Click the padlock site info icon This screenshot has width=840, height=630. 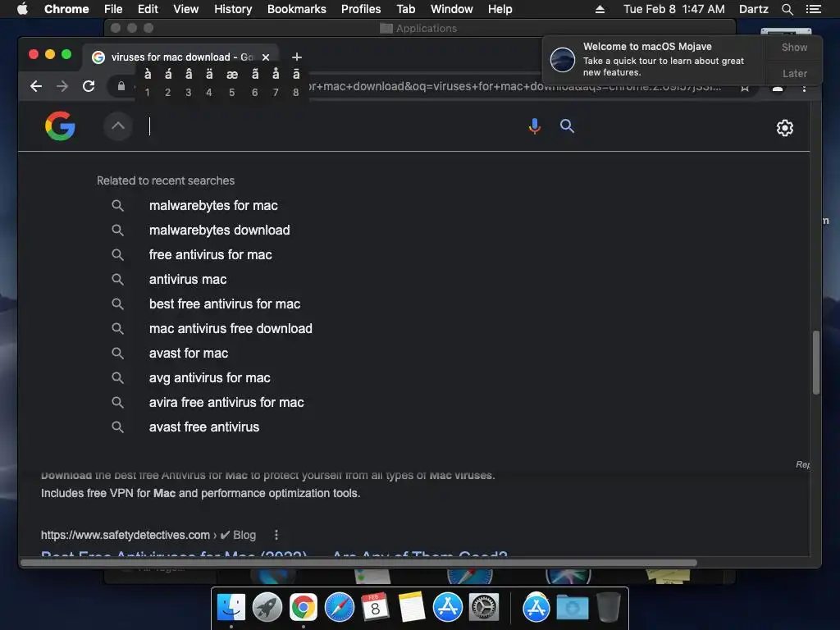click(121, 85)
